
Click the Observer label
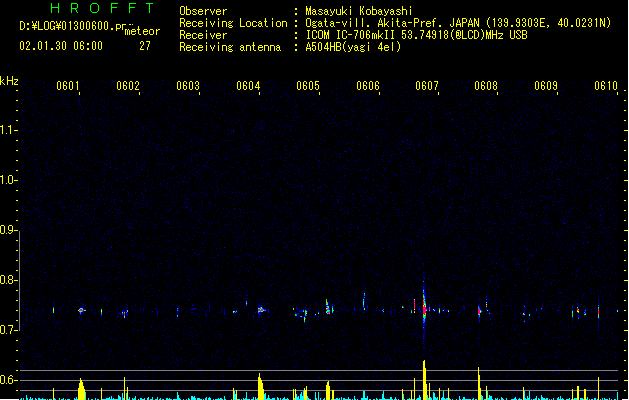point(203,11)
